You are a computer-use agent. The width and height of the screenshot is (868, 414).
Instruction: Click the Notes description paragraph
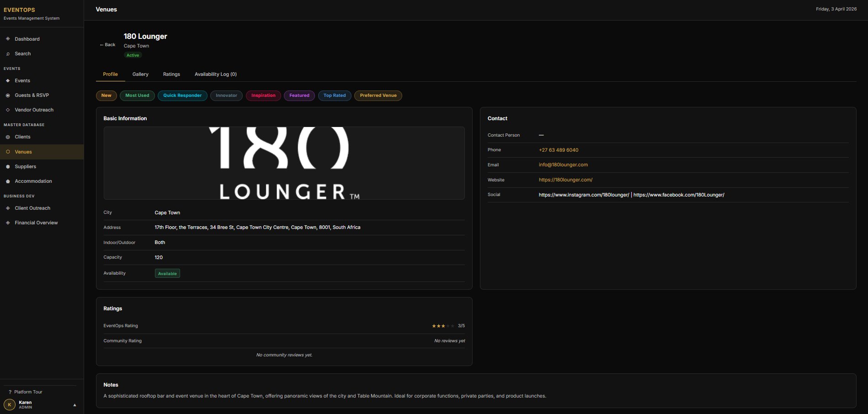coord(325,396)
